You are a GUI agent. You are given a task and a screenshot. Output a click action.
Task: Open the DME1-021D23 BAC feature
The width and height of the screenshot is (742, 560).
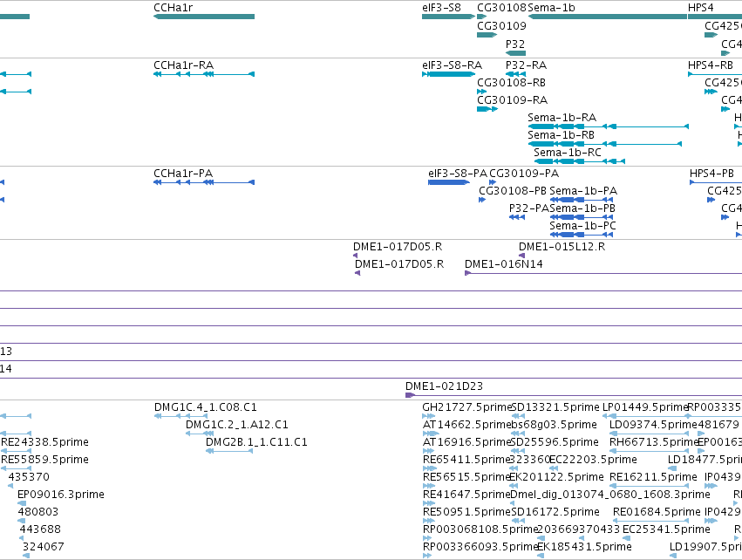click(574, 395)
